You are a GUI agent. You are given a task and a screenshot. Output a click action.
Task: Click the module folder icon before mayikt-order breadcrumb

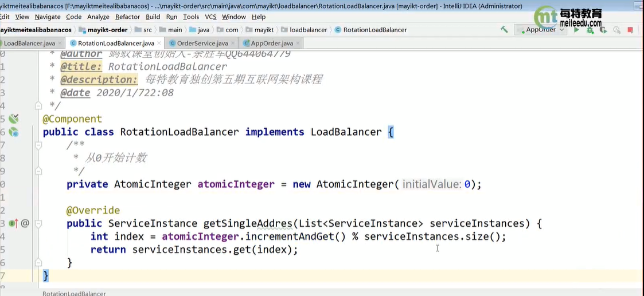click(x=82, y=30)
